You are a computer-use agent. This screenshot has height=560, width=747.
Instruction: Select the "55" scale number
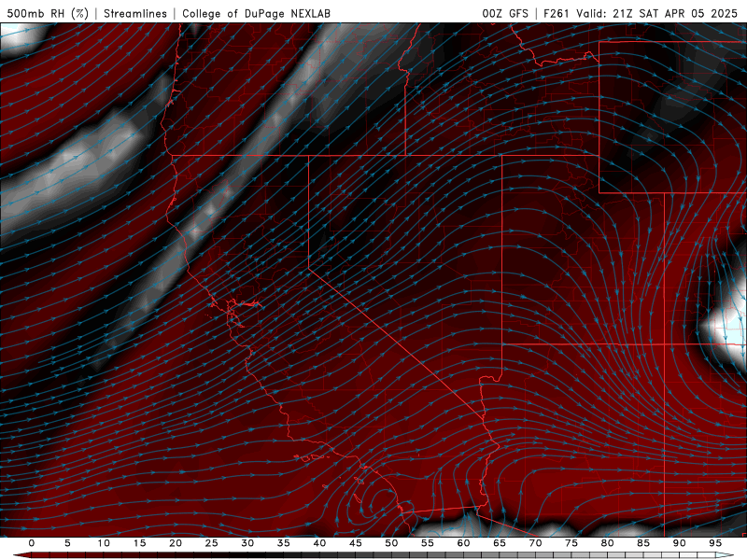[428, 543]
